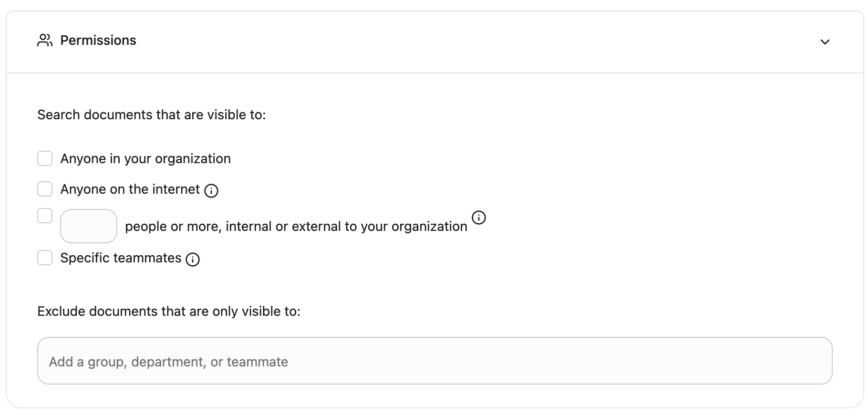Tick the people-or-more count checkbox
The width and height of the screenshot is (868, 417).
[x=45, y=216]
